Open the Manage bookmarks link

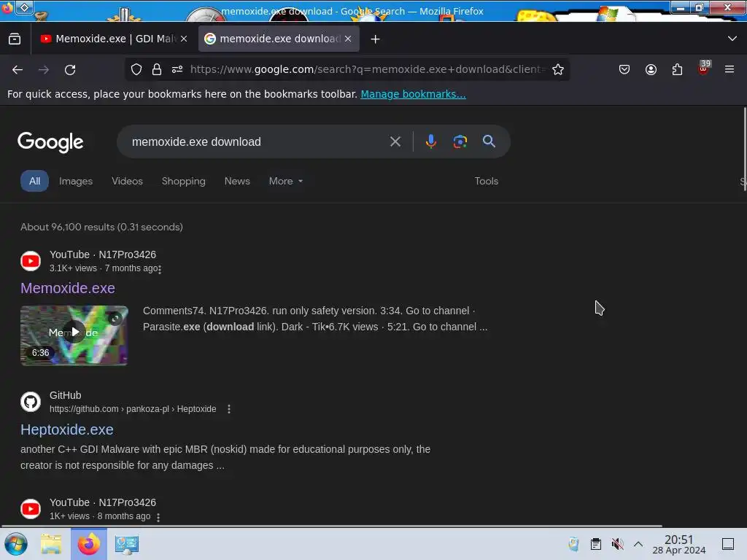[413, 94]
